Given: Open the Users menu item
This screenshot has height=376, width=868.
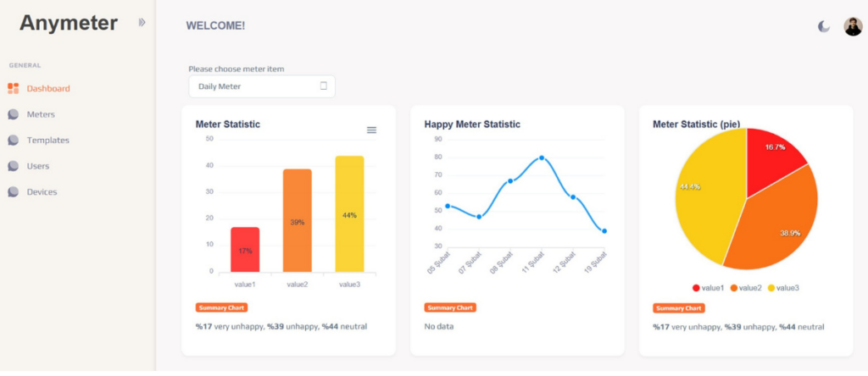Looking at the screenshot, I should 38,166.
